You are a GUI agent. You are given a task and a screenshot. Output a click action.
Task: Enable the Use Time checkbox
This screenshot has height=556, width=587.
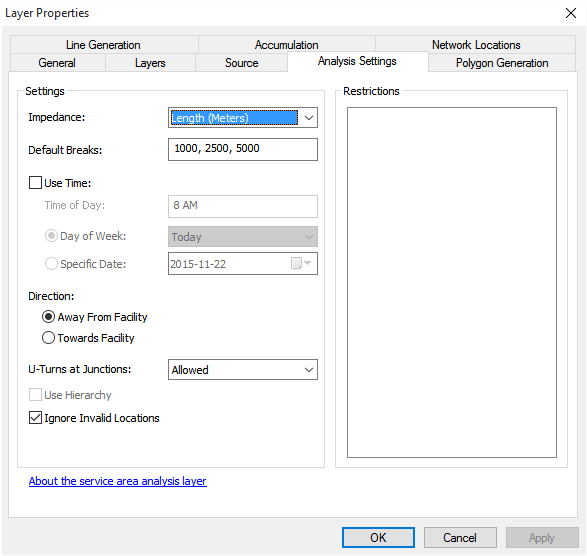[35, 183]
